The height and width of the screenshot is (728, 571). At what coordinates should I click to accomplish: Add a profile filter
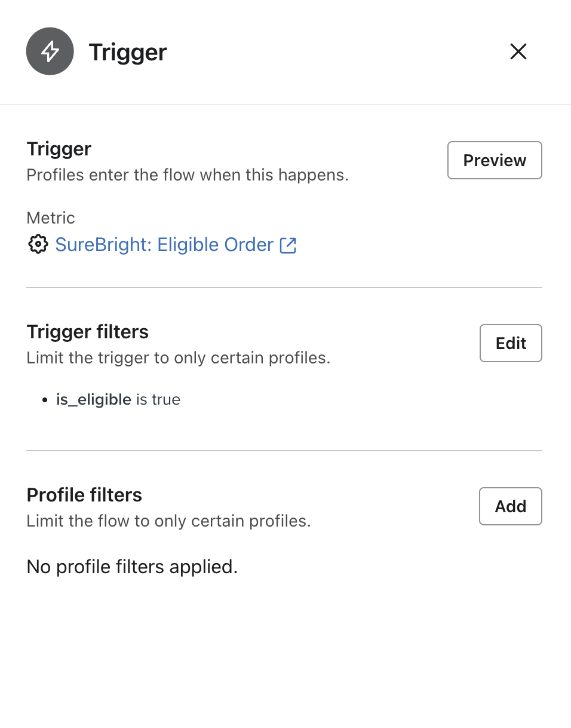click(510, 506)
